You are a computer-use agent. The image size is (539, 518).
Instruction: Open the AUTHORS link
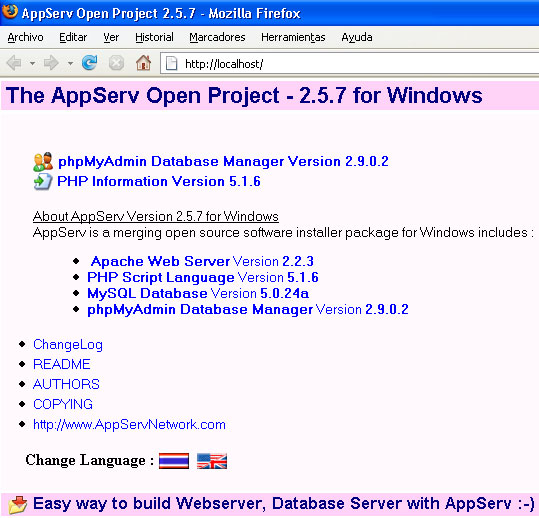66,384
